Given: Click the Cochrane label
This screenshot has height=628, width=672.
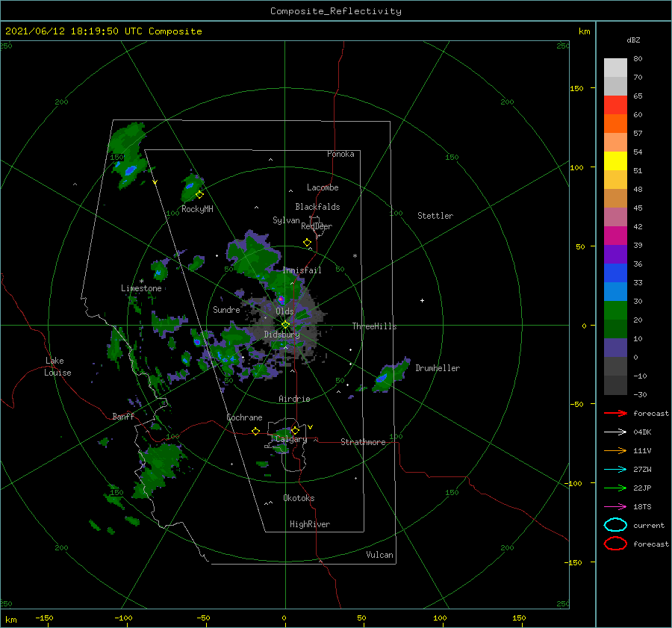Looking at the screenshot, I should click(x=244, y=417).
